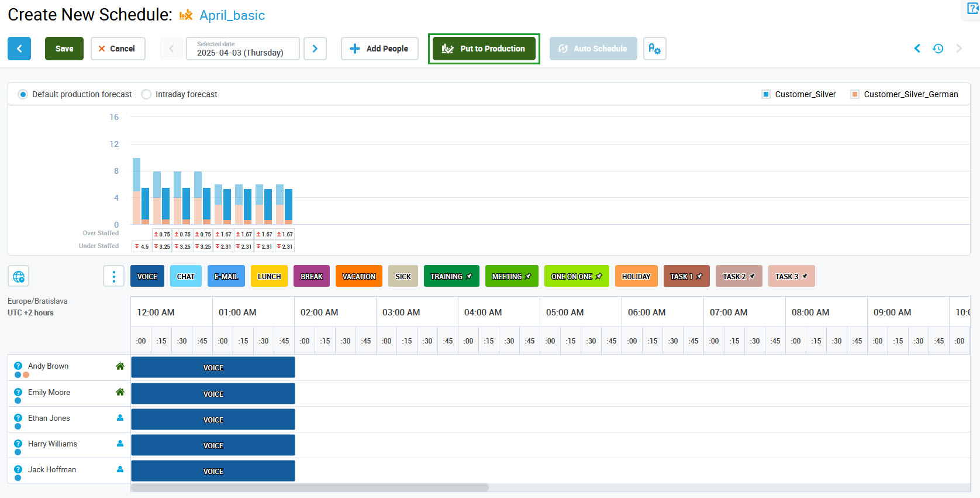
Task: Toggle Customer_Silver_German legend checkbox
Action: pos(855,94)
